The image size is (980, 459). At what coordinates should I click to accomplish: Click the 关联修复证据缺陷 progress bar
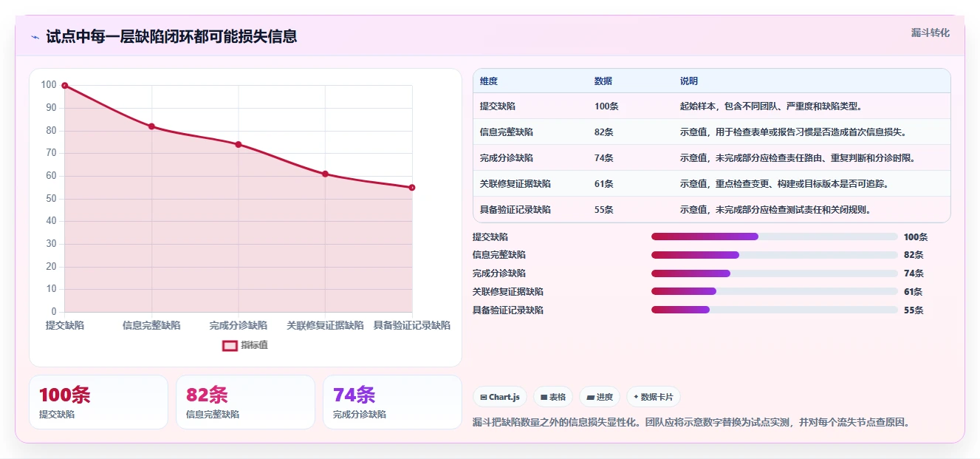pyautogui.click(x=775, y=292)
